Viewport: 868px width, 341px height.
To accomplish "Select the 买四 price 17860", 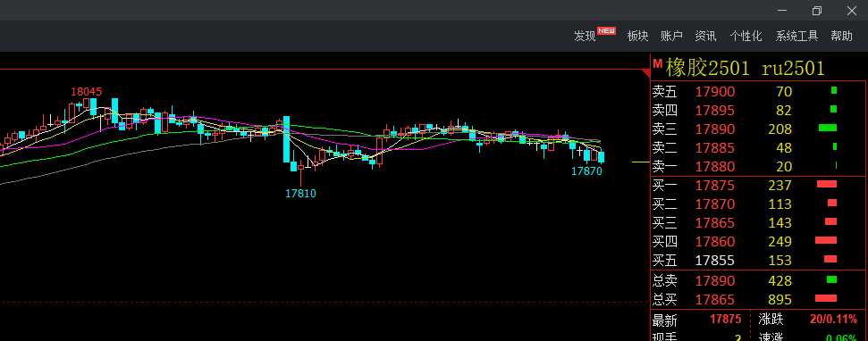I will (x=715, y=242).
